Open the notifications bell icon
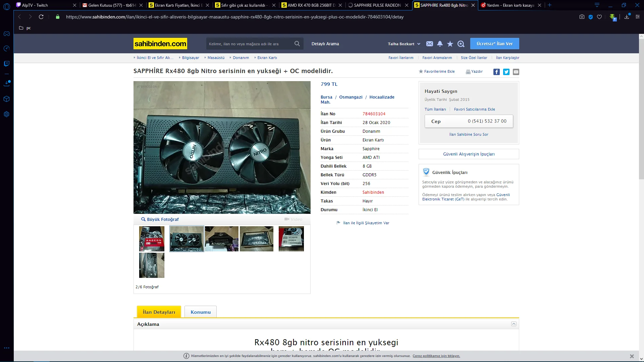 440,44
